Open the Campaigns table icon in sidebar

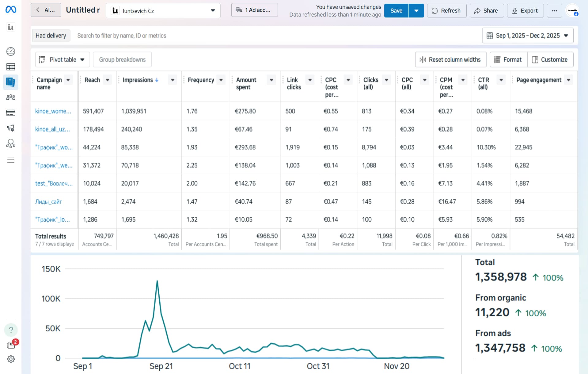pos(11,67)
